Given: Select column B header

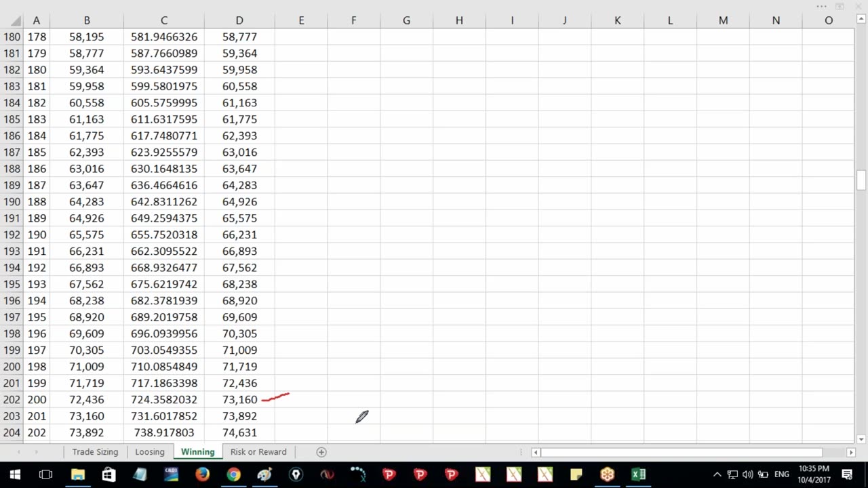Looking at the screenshot, I should click(87, 20).
